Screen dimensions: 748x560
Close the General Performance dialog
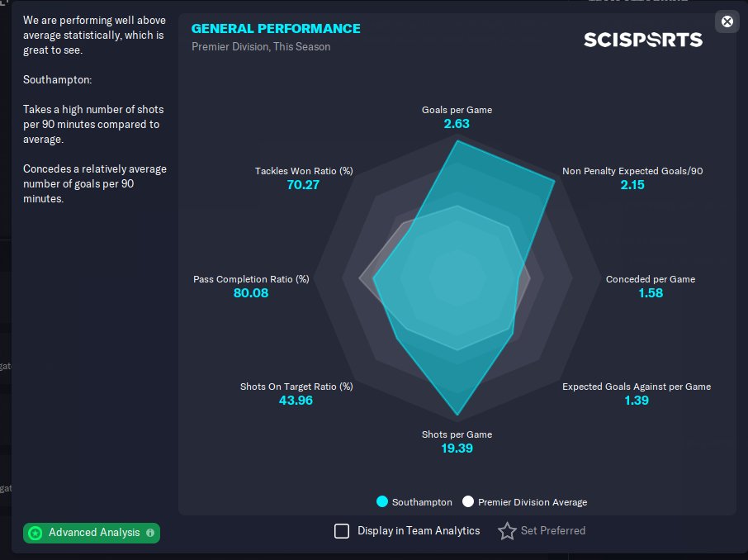point(727,21)
